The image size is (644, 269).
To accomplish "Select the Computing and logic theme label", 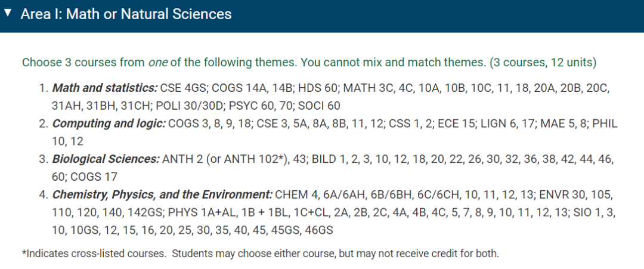I will tap(109, 123).
